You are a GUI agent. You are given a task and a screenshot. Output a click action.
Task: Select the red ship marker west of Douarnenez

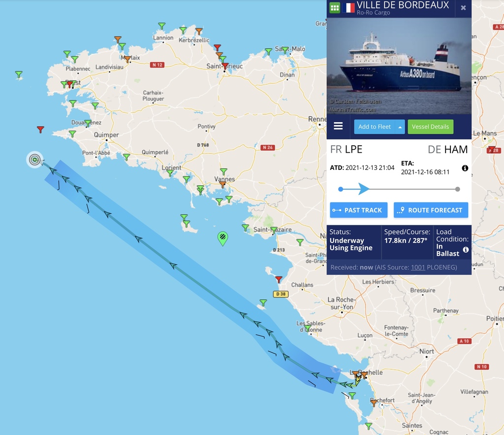pyautogui.click(x=40, y=129)
